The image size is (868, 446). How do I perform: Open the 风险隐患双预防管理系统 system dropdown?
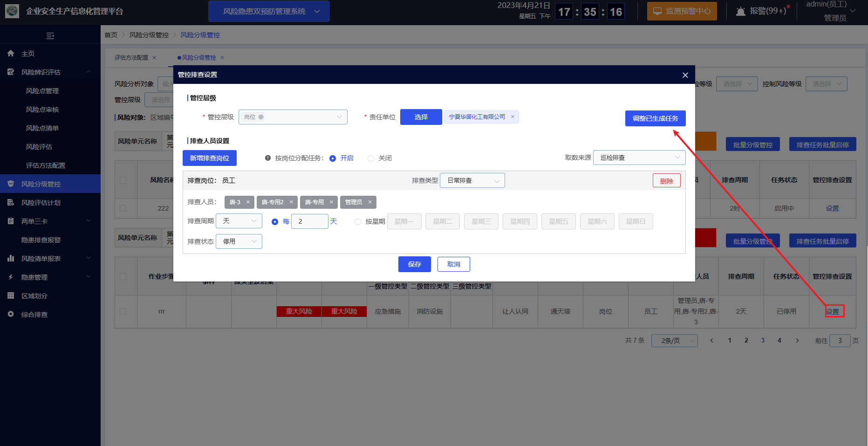[x=269, y=11]
